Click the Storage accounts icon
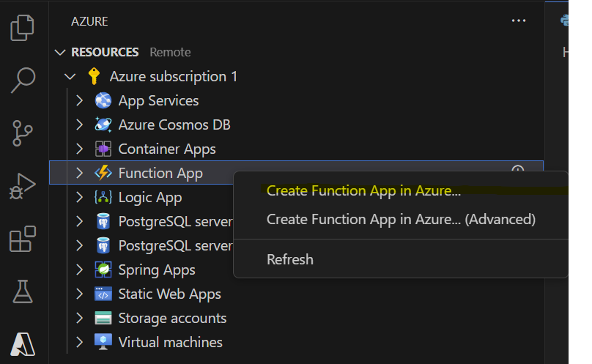The height and width of the screenshot is (364, 592). coord(103,318)
